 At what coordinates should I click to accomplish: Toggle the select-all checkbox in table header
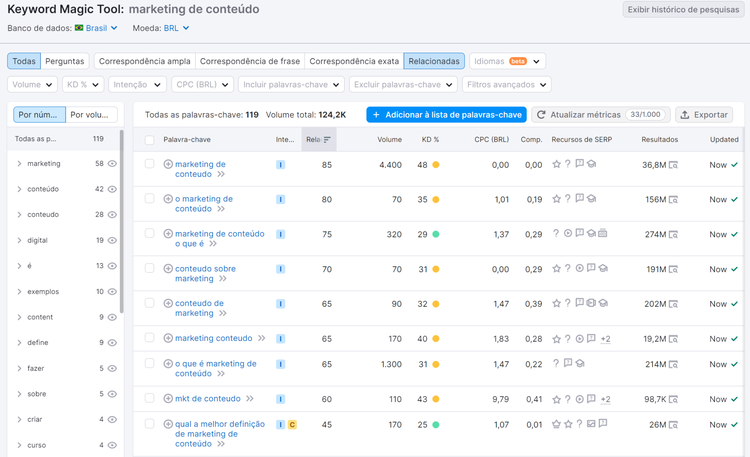click(150, 140)
